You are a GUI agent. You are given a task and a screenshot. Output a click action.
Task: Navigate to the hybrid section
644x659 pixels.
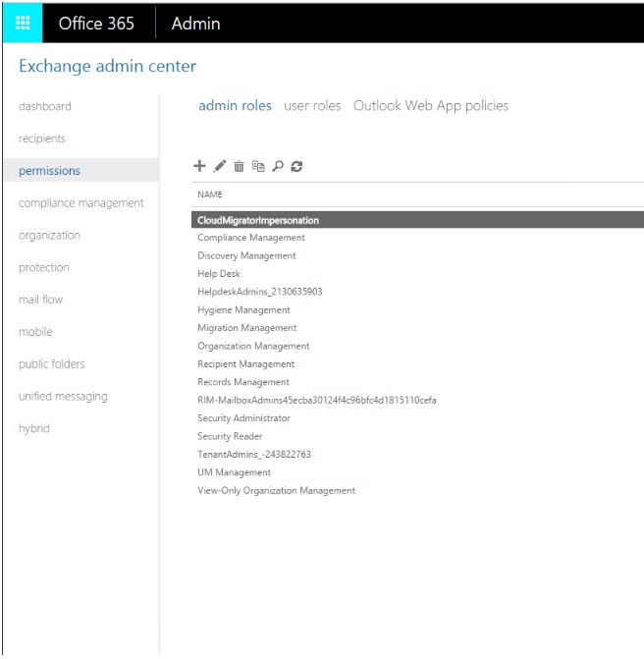click(x=34, y=428)
